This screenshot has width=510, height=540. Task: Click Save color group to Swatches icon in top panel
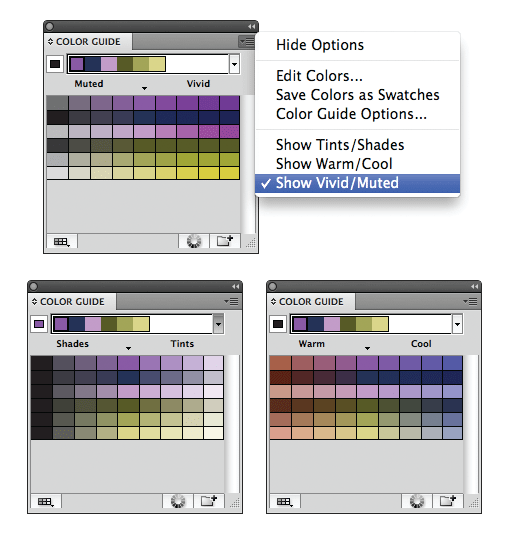coord(225,241)
